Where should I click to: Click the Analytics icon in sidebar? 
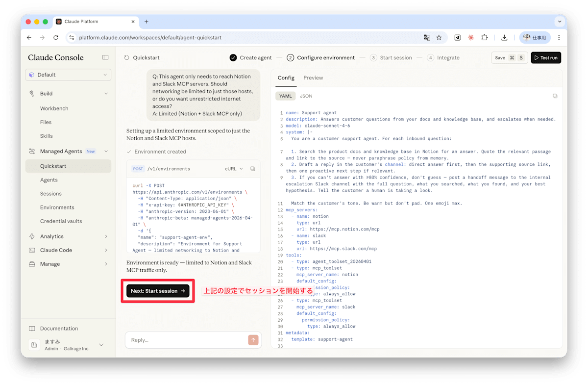pyautogui.click(x=32, y=236)
